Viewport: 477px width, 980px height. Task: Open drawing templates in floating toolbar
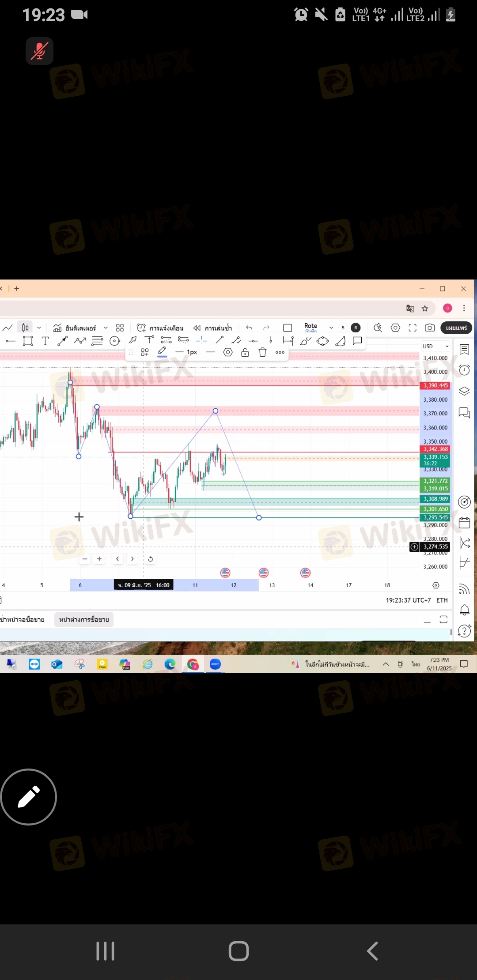[x=144, y=352]
